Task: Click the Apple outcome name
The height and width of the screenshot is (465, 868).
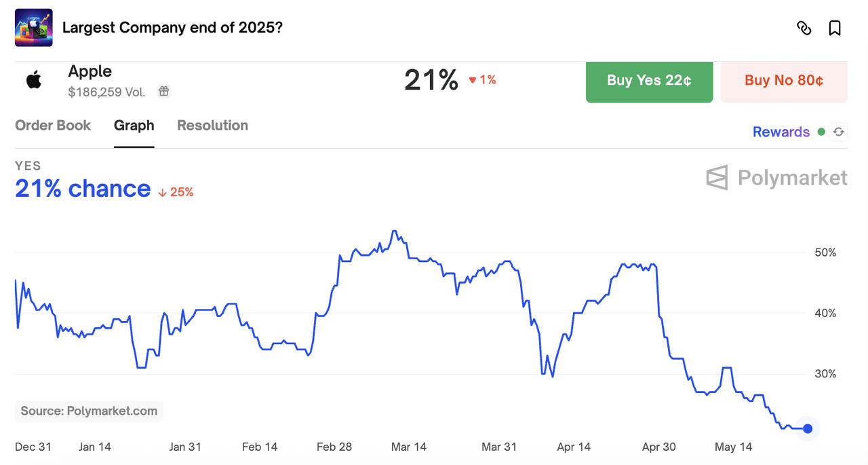Action: 90,71
